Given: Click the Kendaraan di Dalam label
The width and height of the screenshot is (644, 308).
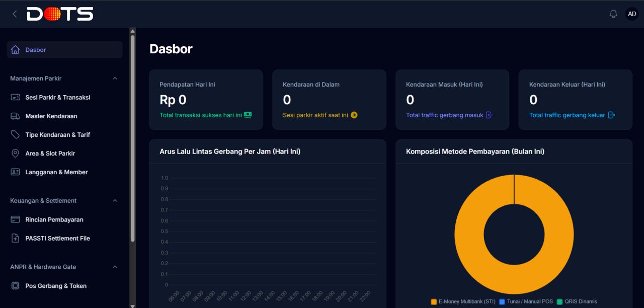Looking at the screenshot, I should 311,85.
